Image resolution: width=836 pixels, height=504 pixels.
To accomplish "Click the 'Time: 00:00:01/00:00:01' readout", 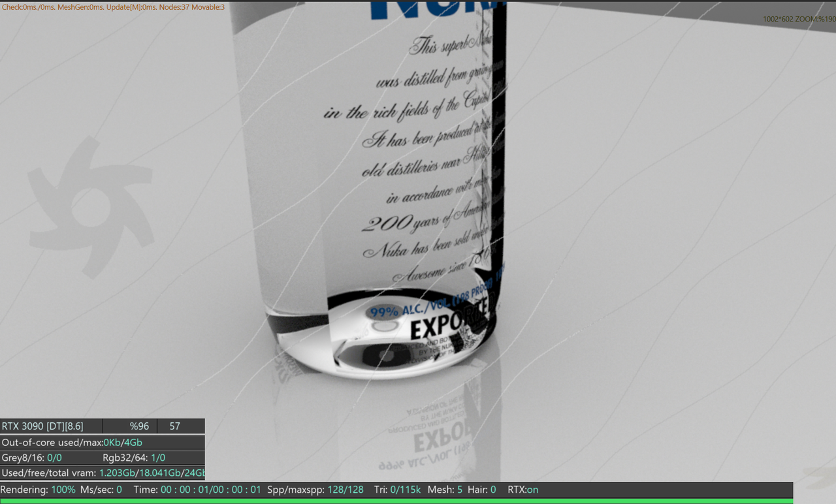I will (x=197, y=490).
